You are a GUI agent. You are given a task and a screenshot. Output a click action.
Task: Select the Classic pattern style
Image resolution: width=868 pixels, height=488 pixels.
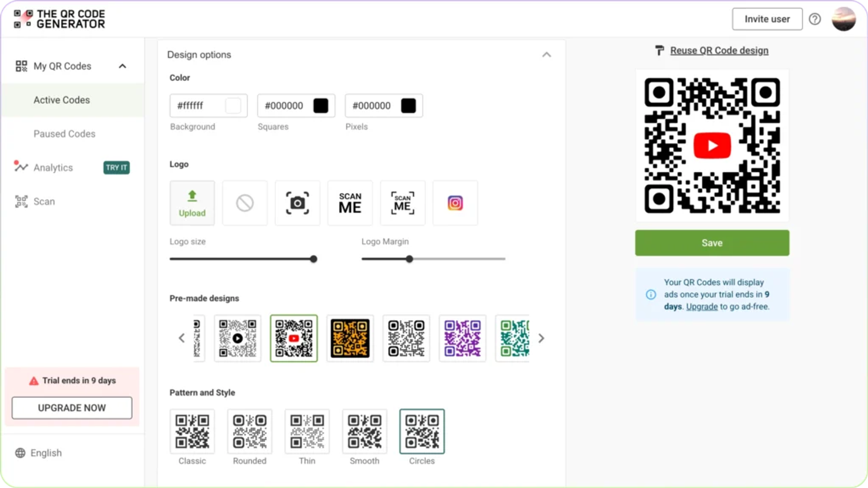pos(192,432)
